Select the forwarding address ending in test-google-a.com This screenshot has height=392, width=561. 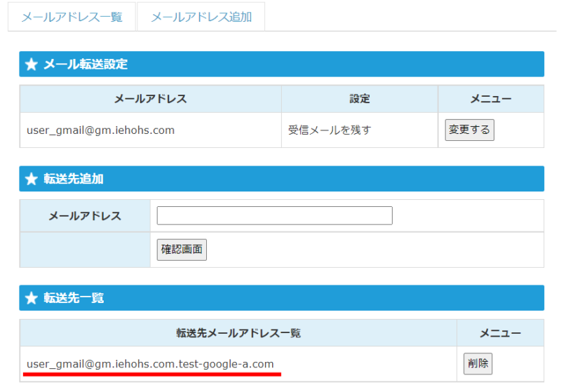pyautogui.click(x=150, y=364)
